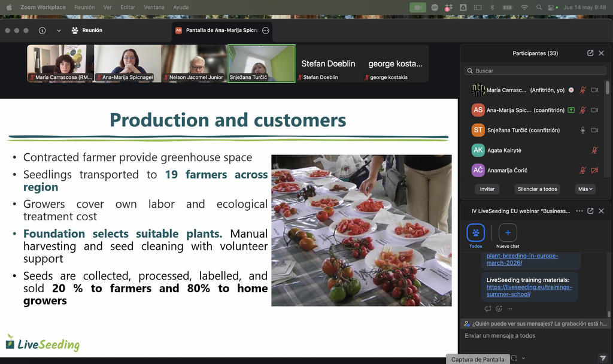Screen dimensions: 613x364
Task: Open shared screen options ellipsis icon
Action: (265, 31)
